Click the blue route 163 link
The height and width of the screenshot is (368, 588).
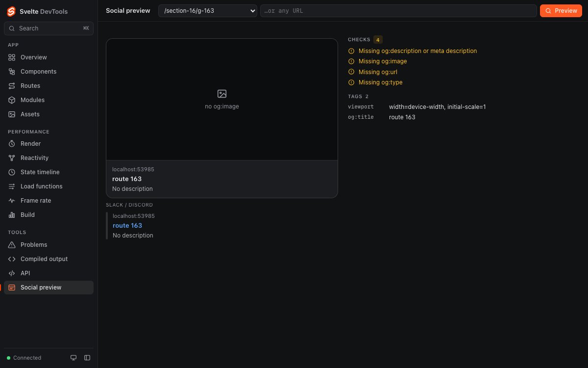pos(127,226)
